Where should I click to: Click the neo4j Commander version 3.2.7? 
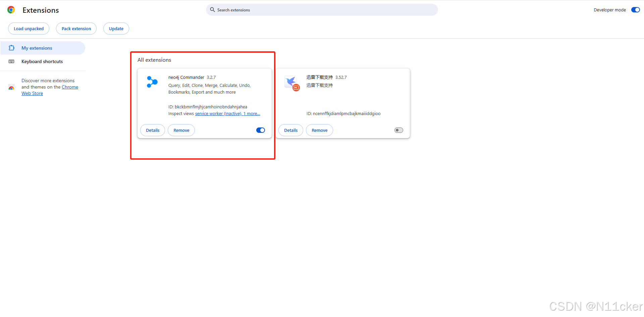pyautogui.click(x=211, y=77)
